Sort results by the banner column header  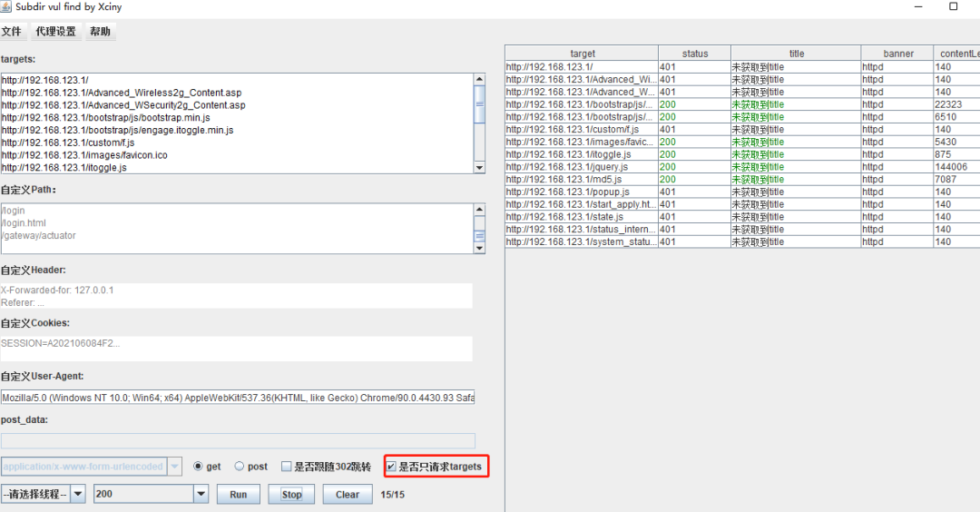coord(897,54)
